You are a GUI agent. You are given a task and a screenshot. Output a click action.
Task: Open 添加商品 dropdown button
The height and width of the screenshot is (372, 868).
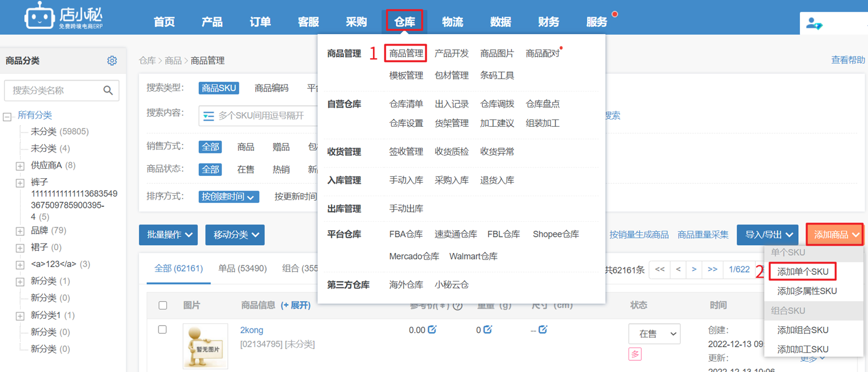pos(835,235)
